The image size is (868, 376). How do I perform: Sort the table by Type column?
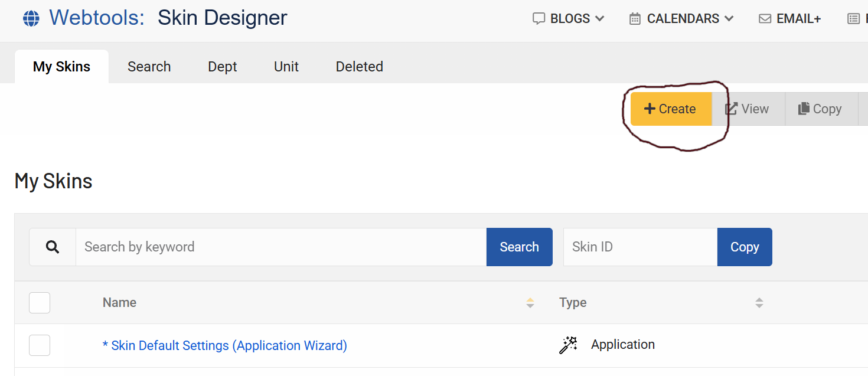pyautogui.click(x=759, y=303)
